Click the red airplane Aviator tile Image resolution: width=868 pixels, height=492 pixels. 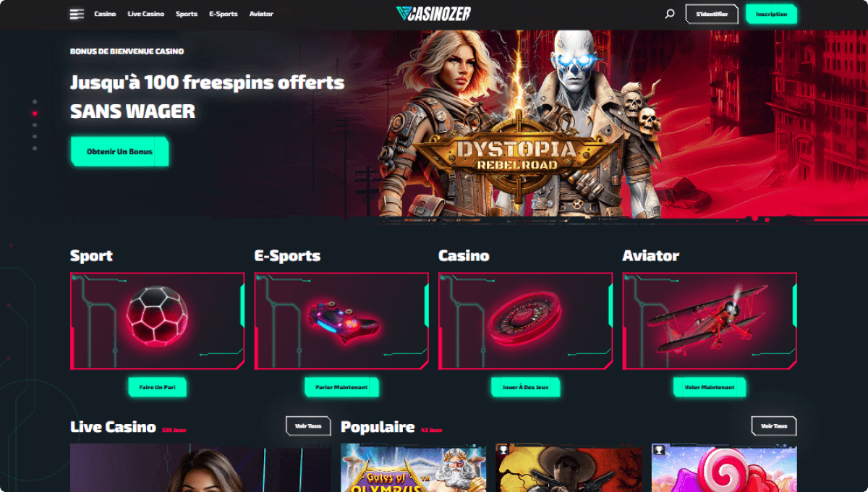pyautogui.click(x=710, y=321)
